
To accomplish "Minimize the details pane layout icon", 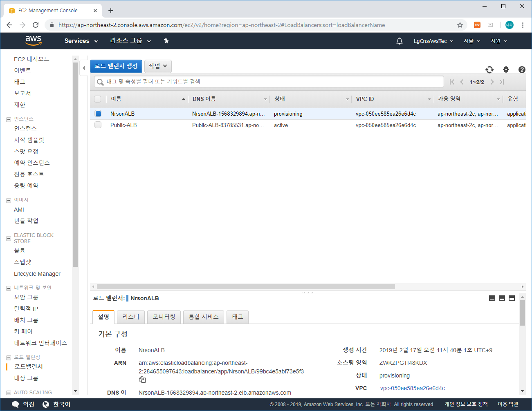I will pyautogui.click(x=492, y=298).
